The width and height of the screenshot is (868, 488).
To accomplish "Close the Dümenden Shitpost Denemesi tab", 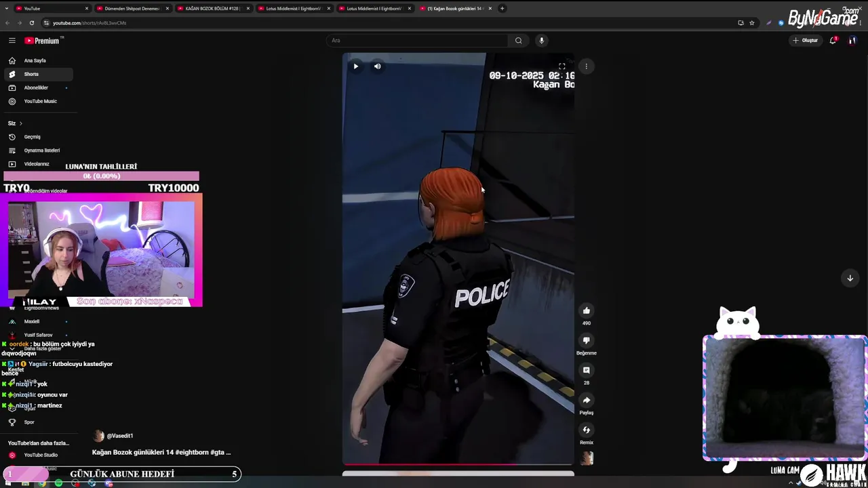I will 167,8.
